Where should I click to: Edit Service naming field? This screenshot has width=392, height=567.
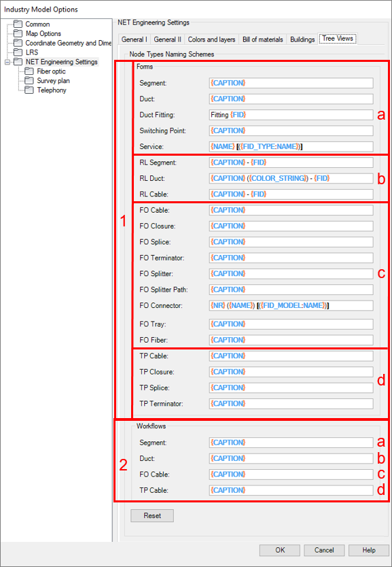pos(291,147)
